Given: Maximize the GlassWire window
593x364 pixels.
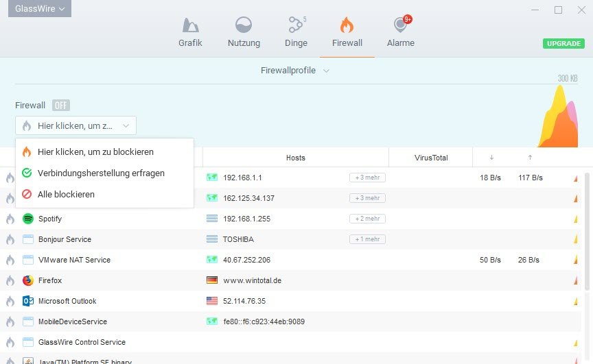Looking at the screenshot, I should 558,10.
